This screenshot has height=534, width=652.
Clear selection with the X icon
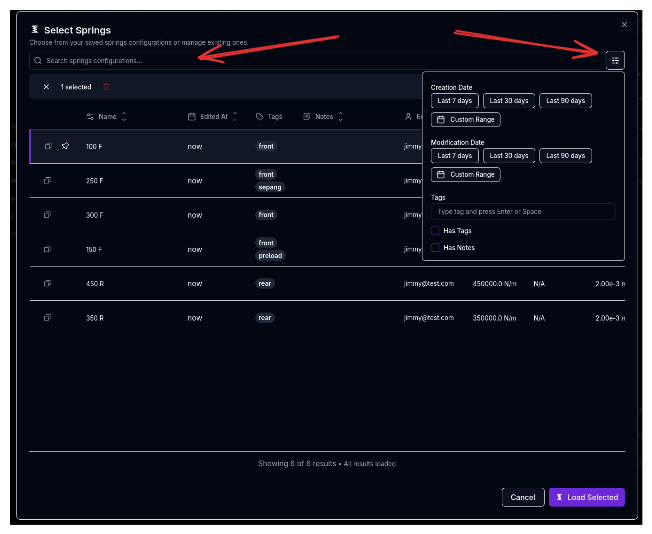[46, 87]
